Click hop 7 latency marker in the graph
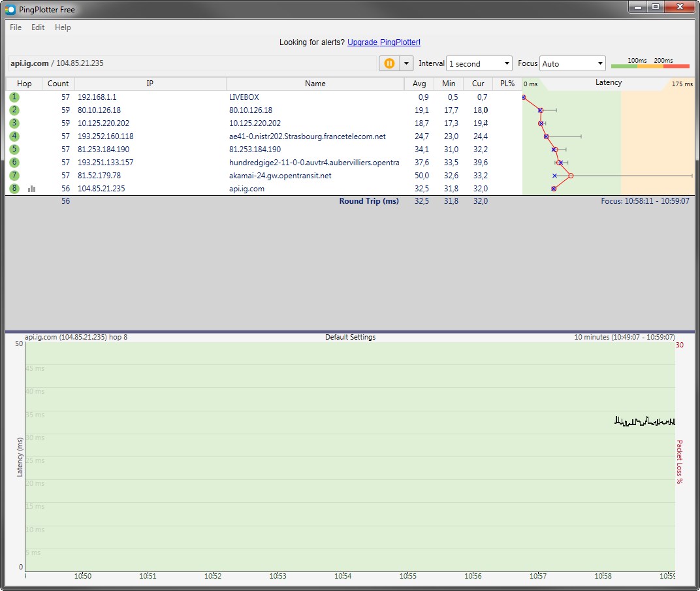 pyautogui.click(x=571, y=176)
